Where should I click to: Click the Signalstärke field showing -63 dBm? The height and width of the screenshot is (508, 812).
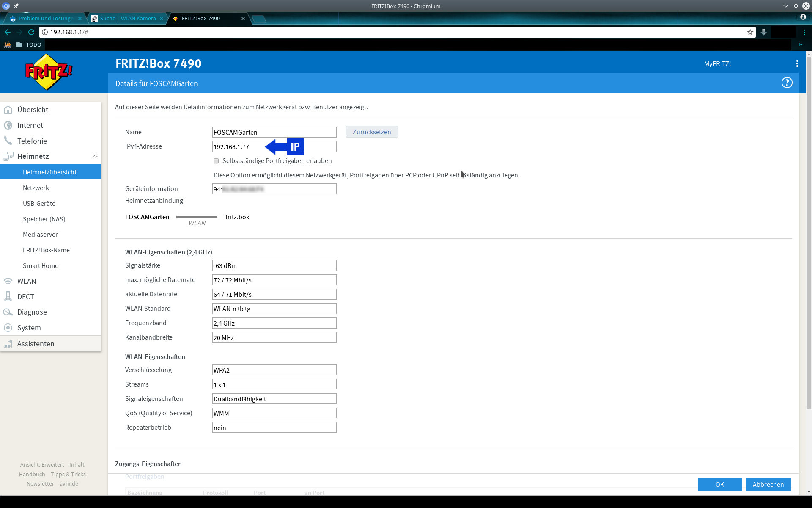pyautogui.click(x=274, y=265)
